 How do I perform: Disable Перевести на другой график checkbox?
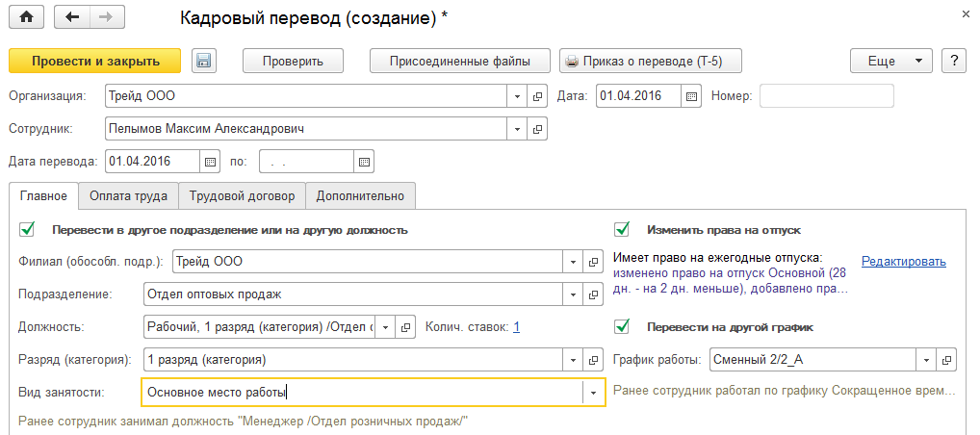[622, 326]
